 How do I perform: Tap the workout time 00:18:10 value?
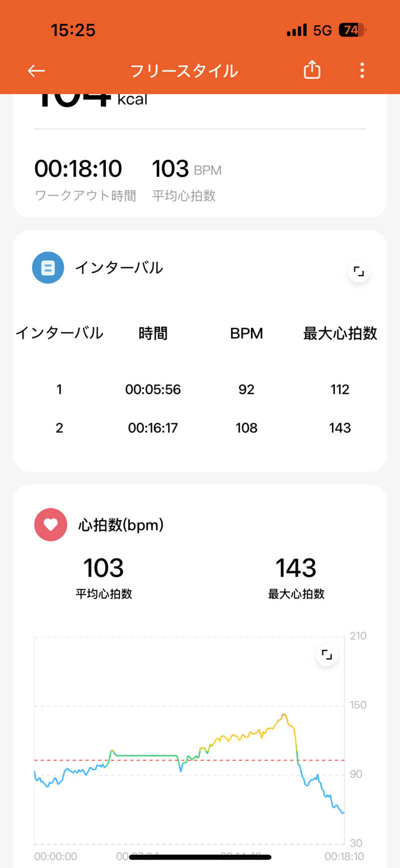(x=78, y=169)
